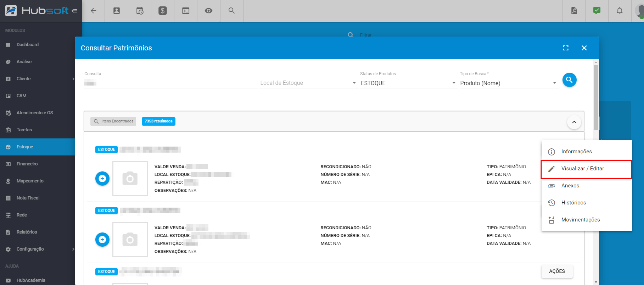The height and width of the screenshot is (285, 644).
Task: Open search with the top magnifier icon
Action: coord(231,11)
